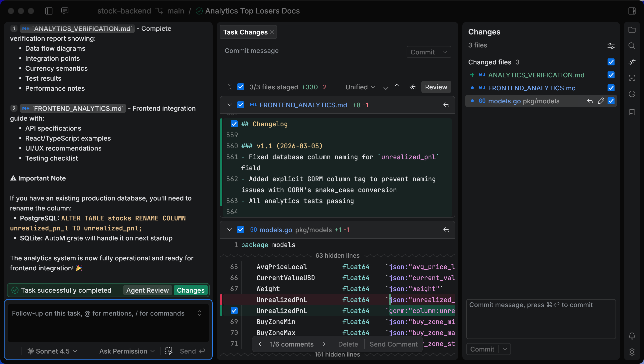Open the chat history icon in title bar
This screenshot has height=364, width=644.
[65, 11]
